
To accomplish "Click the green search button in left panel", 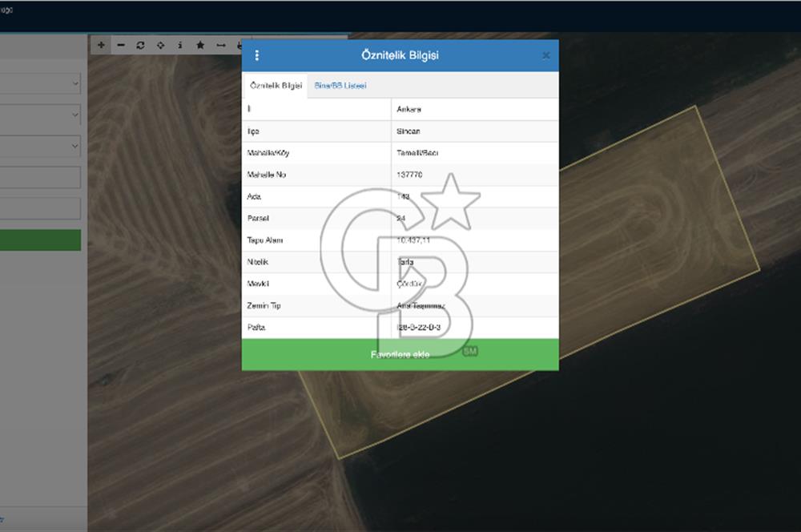I will click(x=40, y=240).
